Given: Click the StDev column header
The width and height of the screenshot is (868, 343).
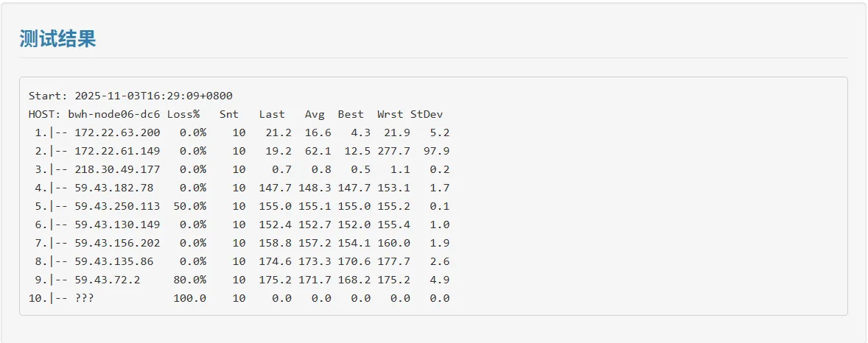Looking at the screenshot, I should [427, 114].
